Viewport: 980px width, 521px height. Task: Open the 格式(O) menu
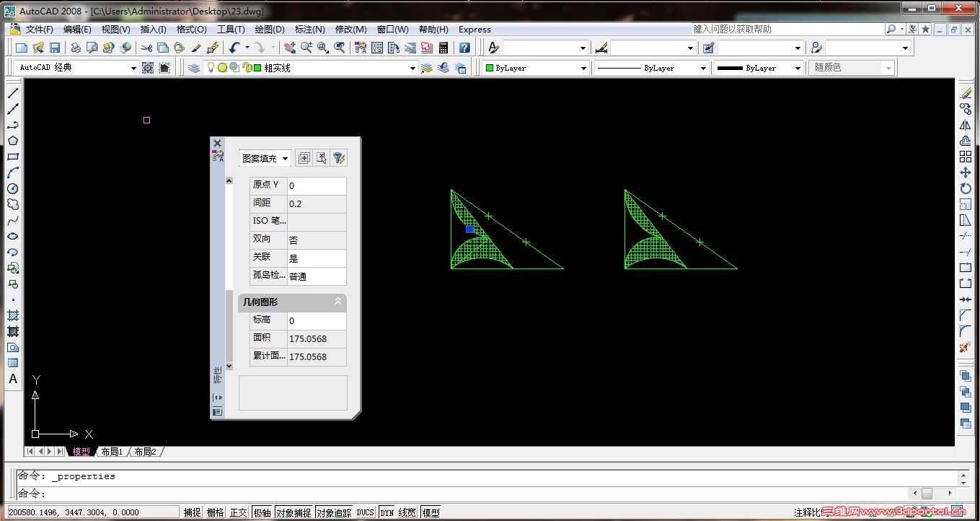pyautogui.click(x=191, y=30)
